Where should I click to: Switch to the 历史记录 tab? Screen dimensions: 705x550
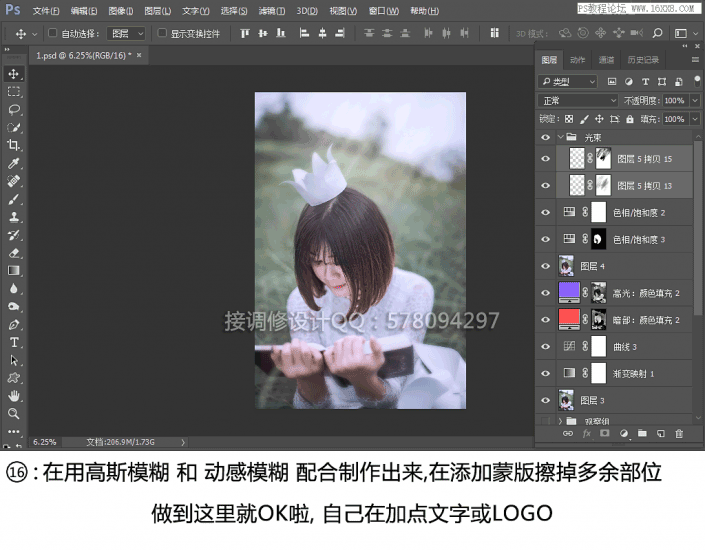pos(645,60)
